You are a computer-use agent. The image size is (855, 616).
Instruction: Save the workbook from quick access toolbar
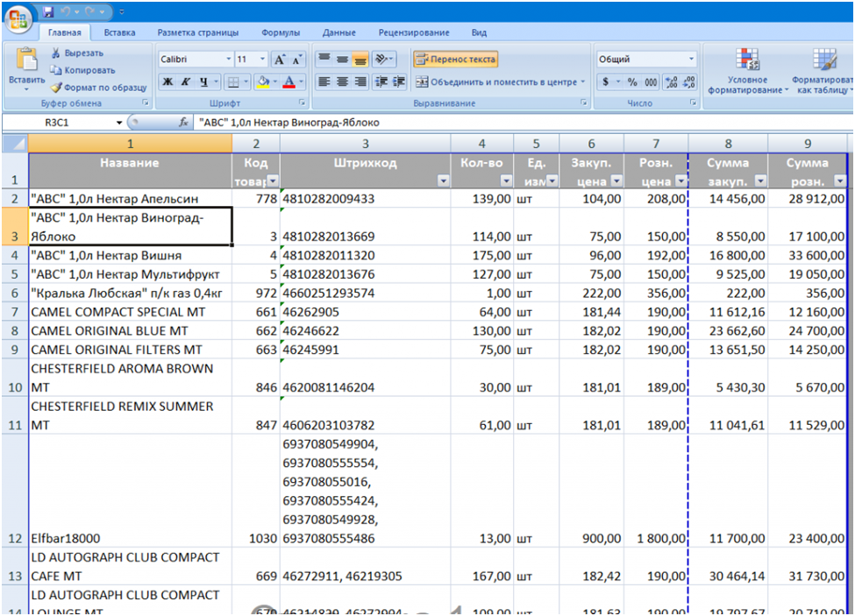48,12
